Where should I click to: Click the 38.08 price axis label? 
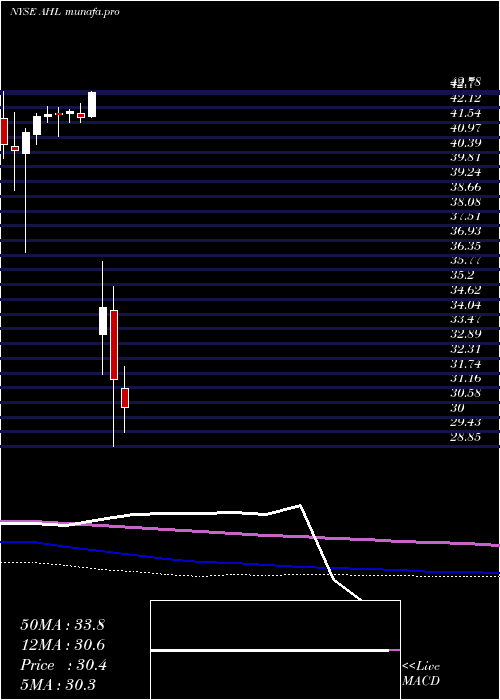466,202
